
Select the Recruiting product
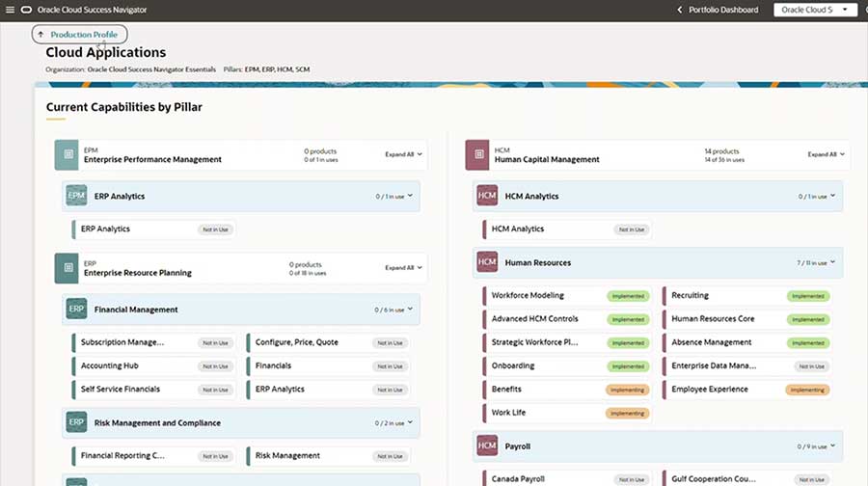[746, 296]
